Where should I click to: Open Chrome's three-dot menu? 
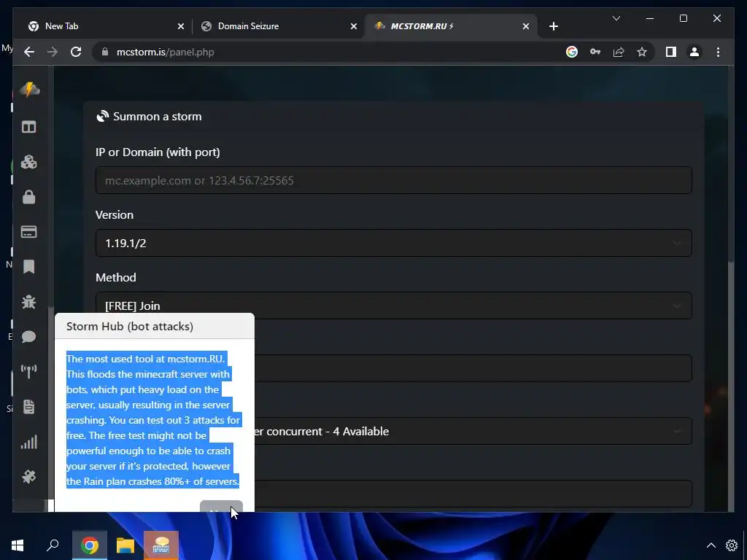718,52
